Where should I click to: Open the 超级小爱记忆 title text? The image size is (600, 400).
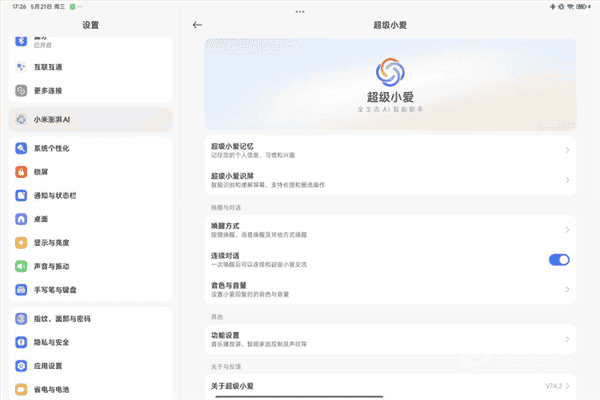[232, 146]
